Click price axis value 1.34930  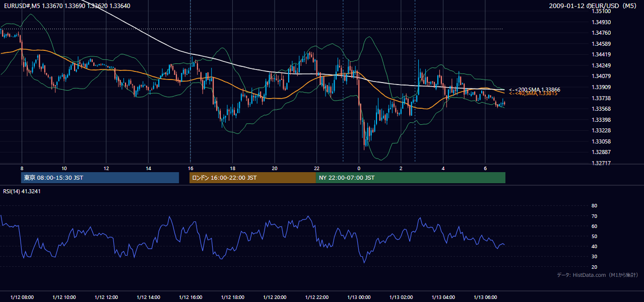pyautogui.click(x=602, y=22)
